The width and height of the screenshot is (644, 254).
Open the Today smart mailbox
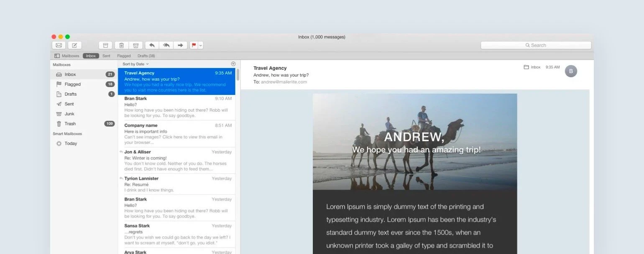[71, 143]
